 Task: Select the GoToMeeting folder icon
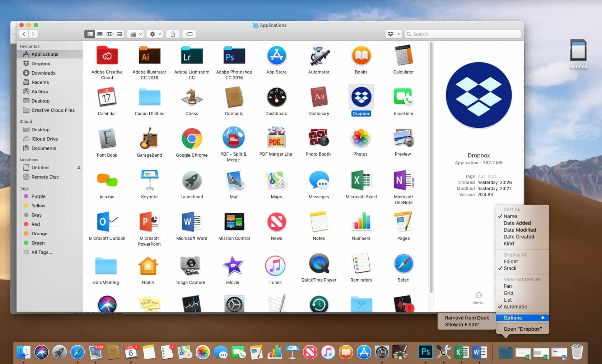(x=106, y=266)
